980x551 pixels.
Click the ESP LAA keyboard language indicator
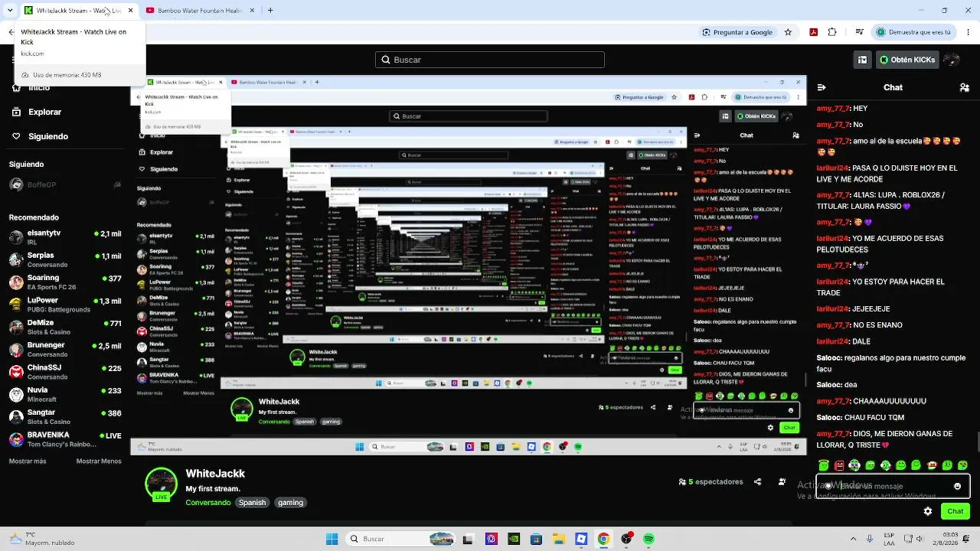point(889,539)
